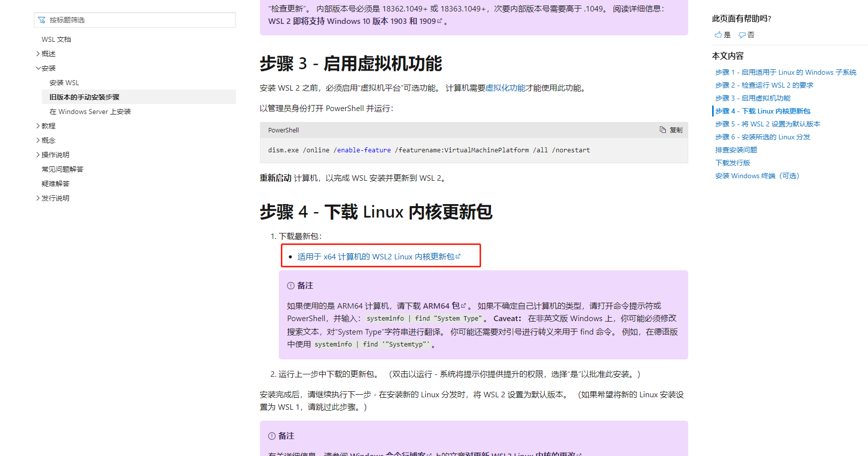The image size is (868, 456).
Task: Jump to 安装 Windows 终端（可选）in contents
Action: pyautogui.click(x=757, y=176)
